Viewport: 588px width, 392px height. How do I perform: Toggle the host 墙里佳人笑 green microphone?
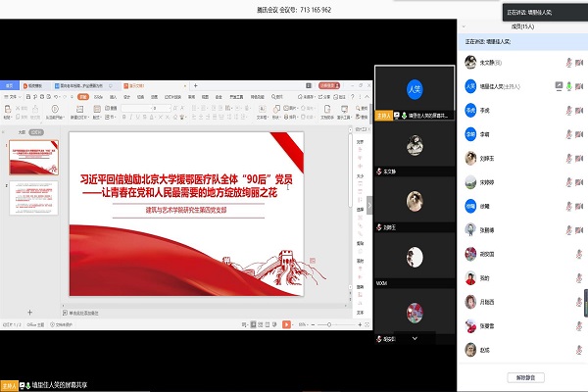pos(569,86)
